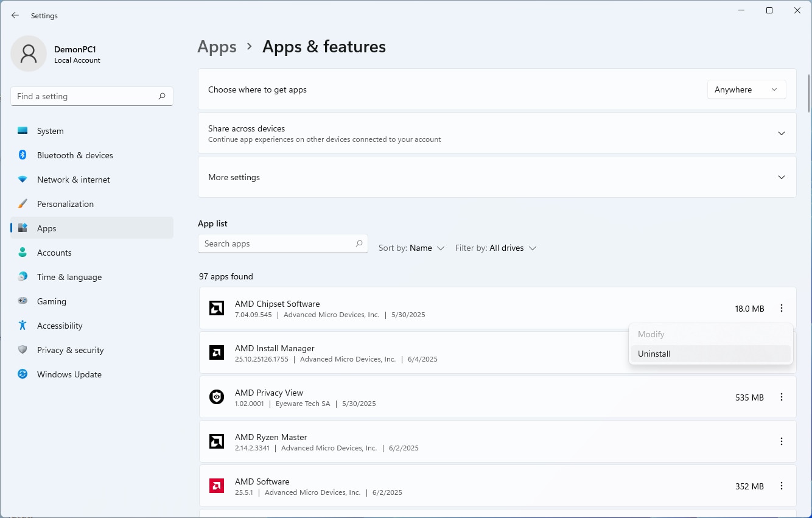The width and height of the screenshot is (812, 518).
Task: Click the Apps & features heading
Action: (x=324, y=47)
